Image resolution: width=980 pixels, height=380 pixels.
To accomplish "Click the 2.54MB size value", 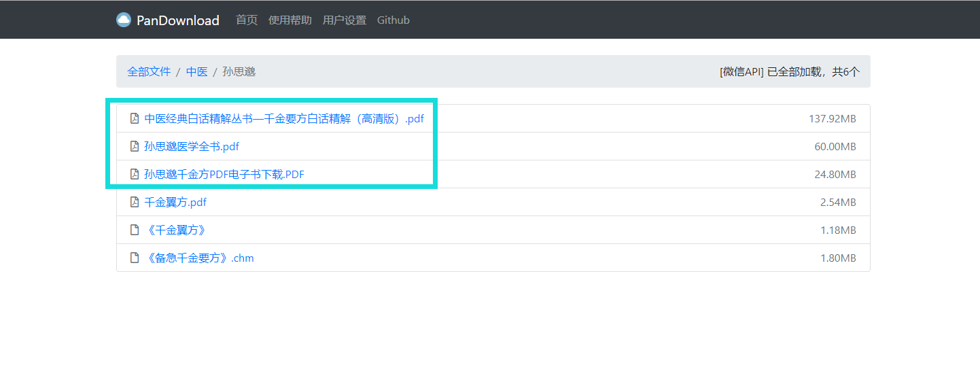I will tap(838, 202).
